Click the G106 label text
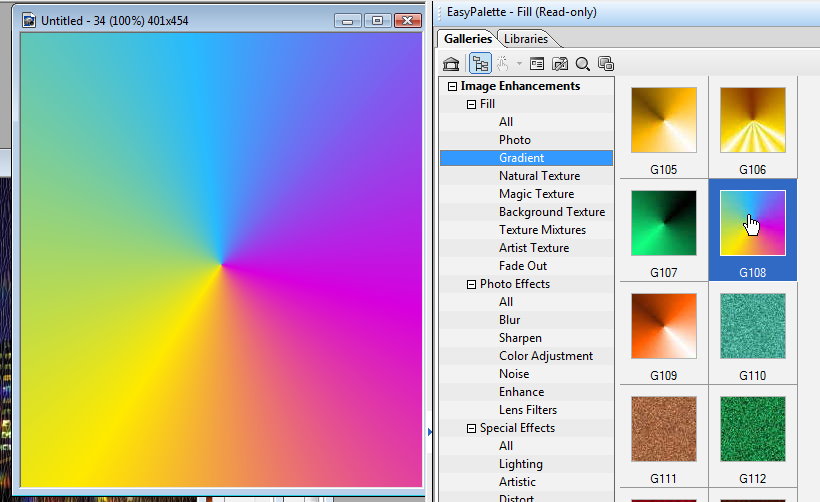This screenshot has height=502, width=820. point(753,170)
